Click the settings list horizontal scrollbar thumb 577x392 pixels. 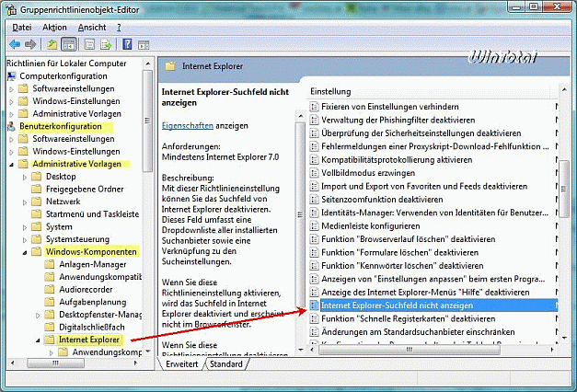[x=409, y=350]
